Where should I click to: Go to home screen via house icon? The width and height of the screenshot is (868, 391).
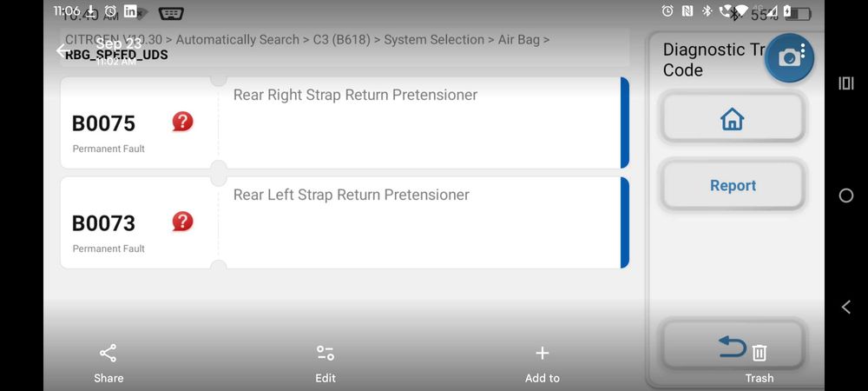(732, 119)
